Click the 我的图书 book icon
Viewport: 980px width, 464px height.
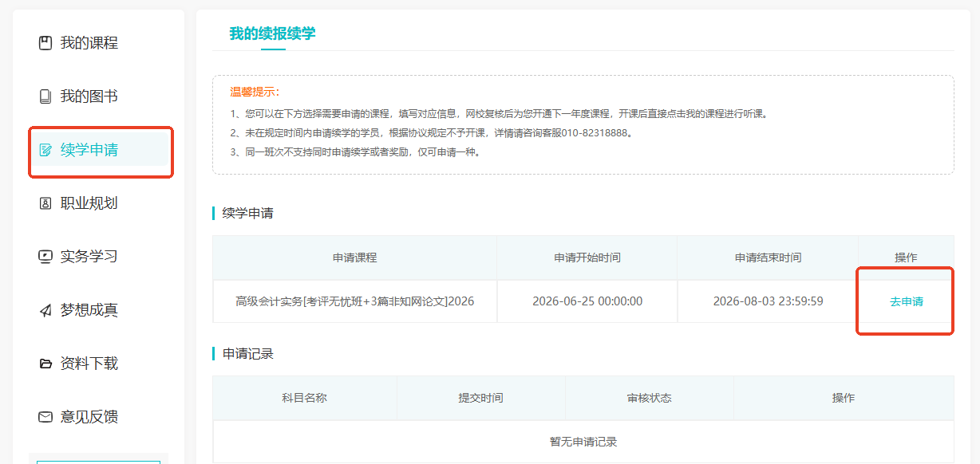tap(45, 96)
